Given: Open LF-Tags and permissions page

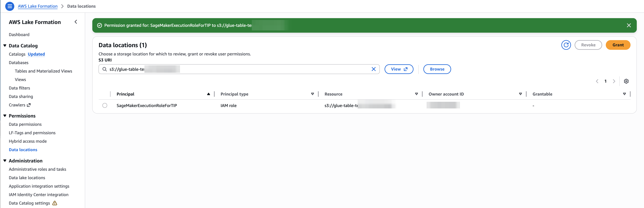Looking at the screenshot, I should click(32, 133).
